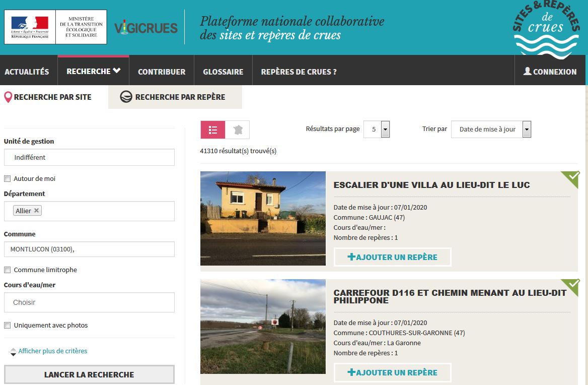Add a repère to Escalier d'une villa site
Image resolution: width=588 pixels, height=385 pixels.
pos(392,257)
